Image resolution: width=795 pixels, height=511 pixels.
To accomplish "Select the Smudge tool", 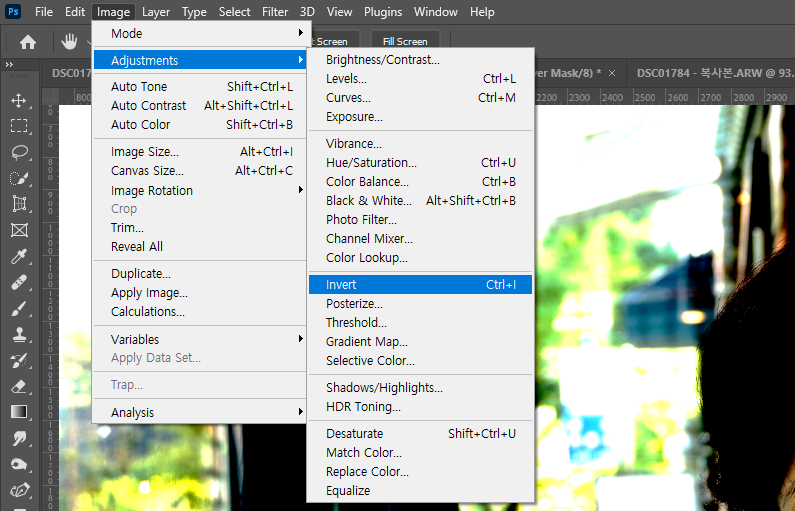I will pos(19,438).
